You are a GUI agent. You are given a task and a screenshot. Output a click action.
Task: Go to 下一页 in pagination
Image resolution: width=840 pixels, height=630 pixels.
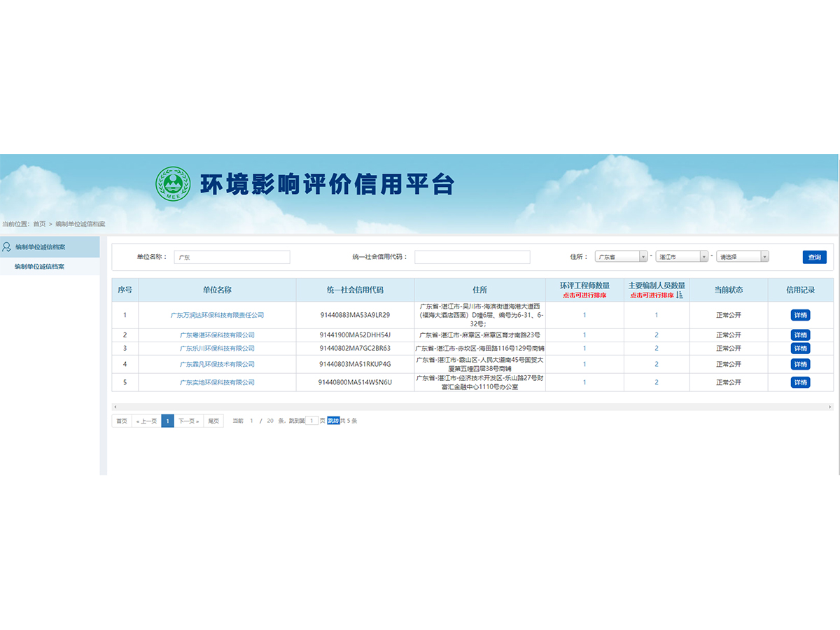[188, 421]
